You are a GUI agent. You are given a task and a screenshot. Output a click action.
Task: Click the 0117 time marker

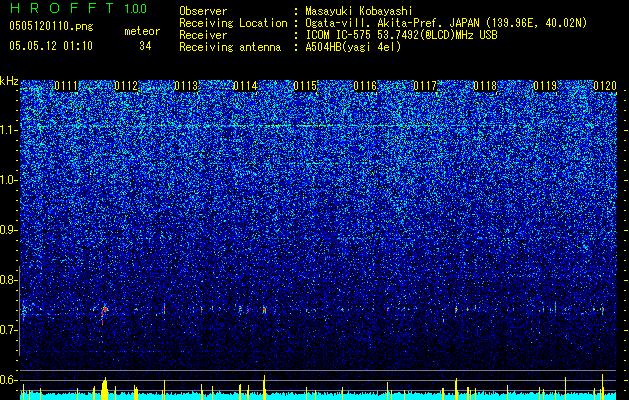[425, 86]
